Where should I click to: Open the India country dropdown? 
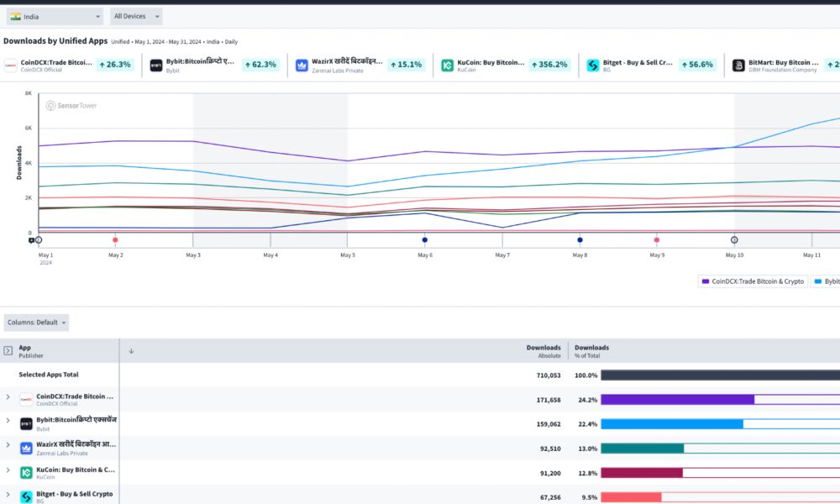54,16
